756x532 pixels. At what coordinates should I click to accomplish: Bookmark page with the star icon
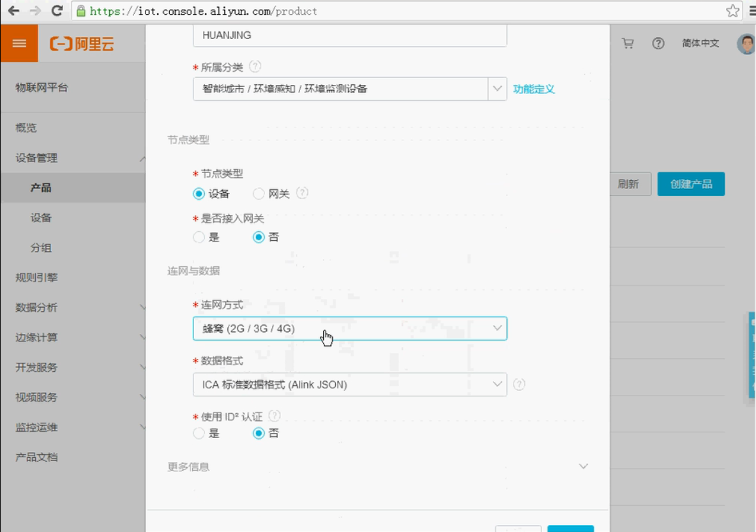click(732, 11)
